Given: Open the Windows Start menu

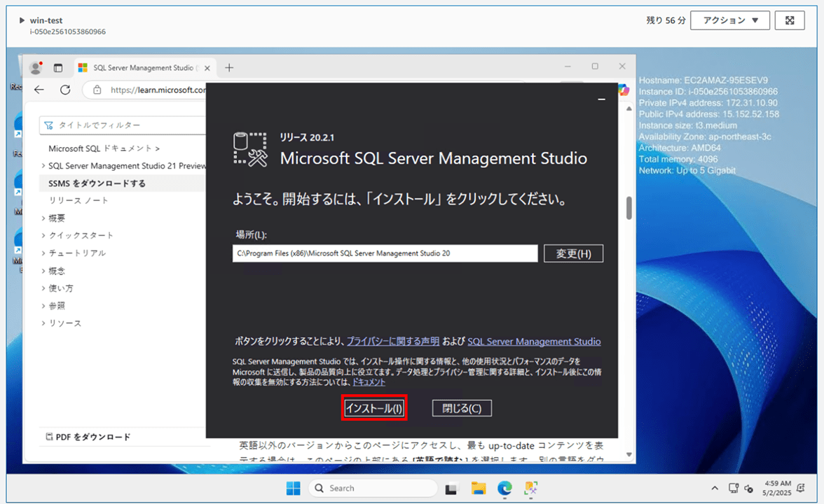Looking at the screenshot, I should [x=293, y=489].
